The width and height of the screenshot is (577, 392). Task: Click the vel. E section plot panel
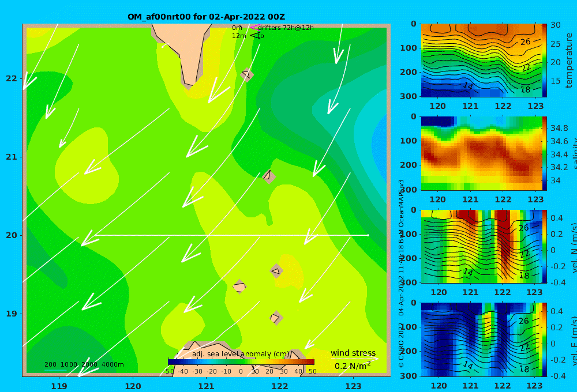tap(481, 340)
